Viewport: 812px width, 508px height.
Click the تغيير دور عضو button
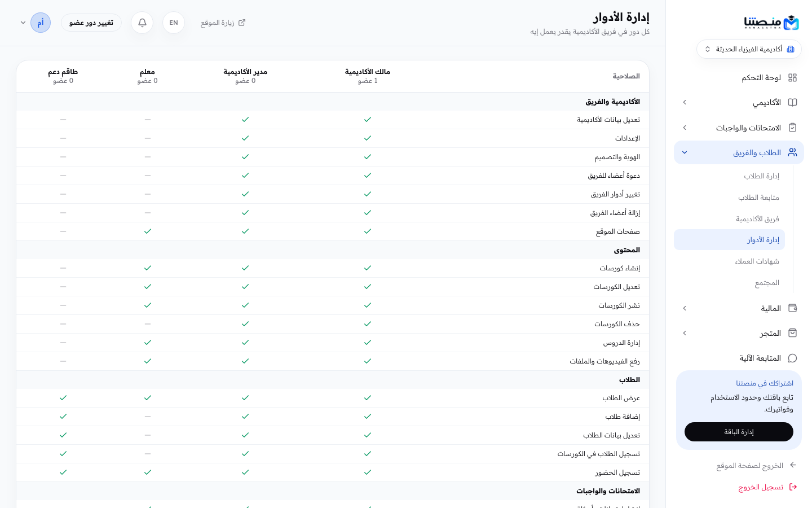91,23
